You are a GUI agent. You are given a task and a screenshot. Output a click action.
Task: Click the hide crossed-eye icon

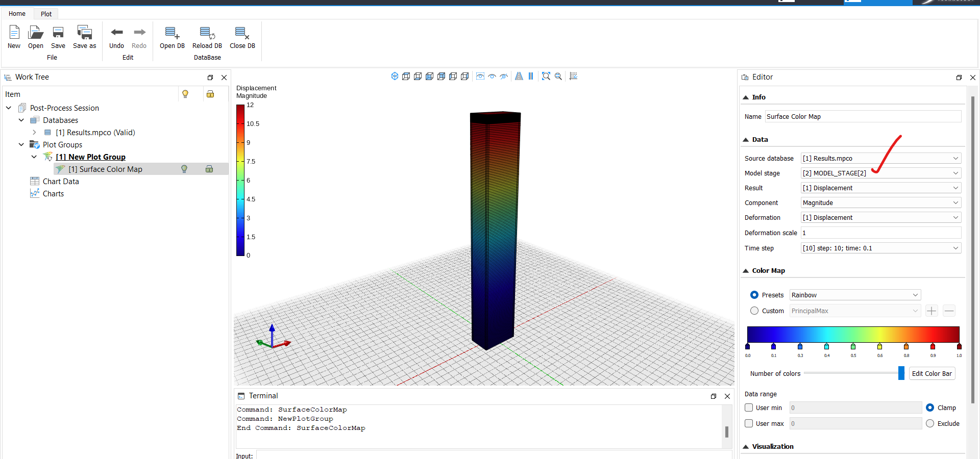coord(504,76)
